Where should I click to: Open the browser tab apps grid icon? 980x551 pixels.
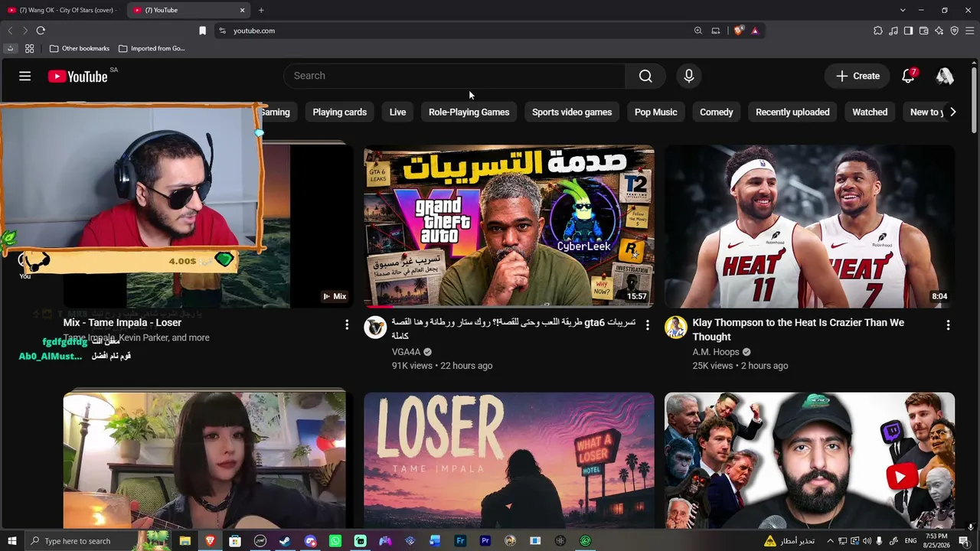pos(29,48)
